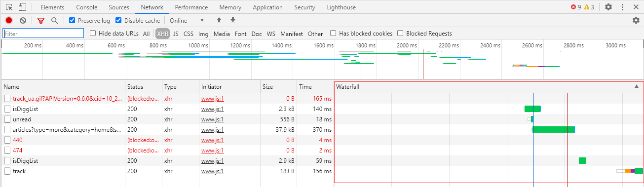Select the XHR filter
Screen dimensions: 644x187
(x=162, y=34)
